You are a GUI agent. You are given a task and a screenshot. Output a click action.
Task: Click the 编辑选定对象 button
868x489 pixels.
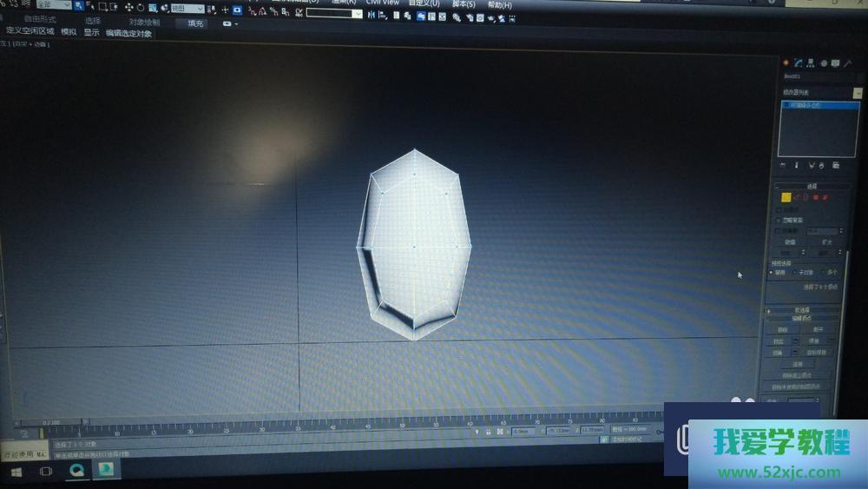128,33
